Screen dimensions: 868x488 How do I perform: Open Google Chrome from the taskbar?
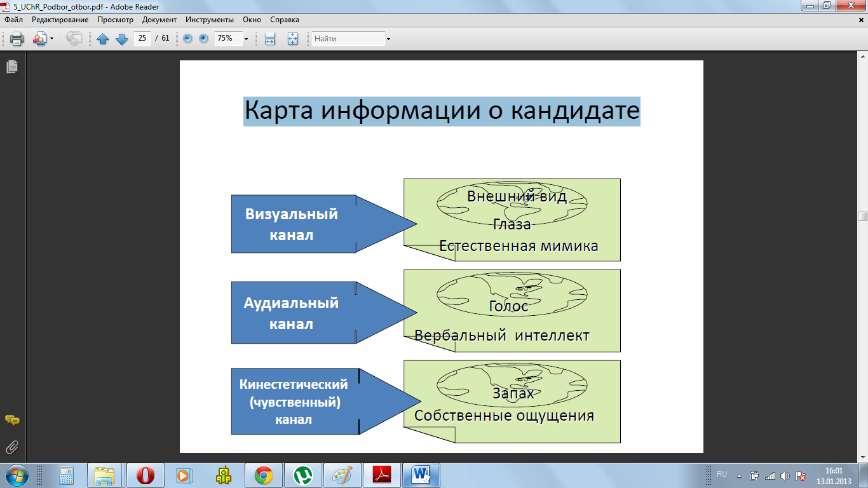pos(263,475)
